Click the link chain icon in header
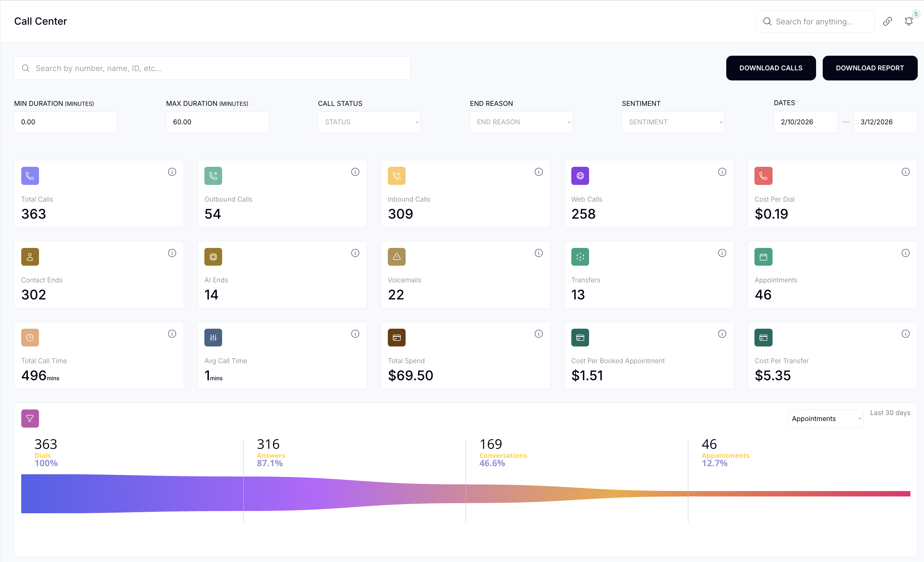 pyautogui.click(x=887, y=21)
